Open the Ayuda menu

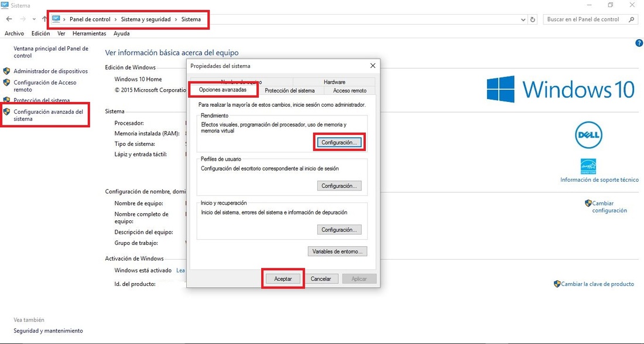coord(122,34)
